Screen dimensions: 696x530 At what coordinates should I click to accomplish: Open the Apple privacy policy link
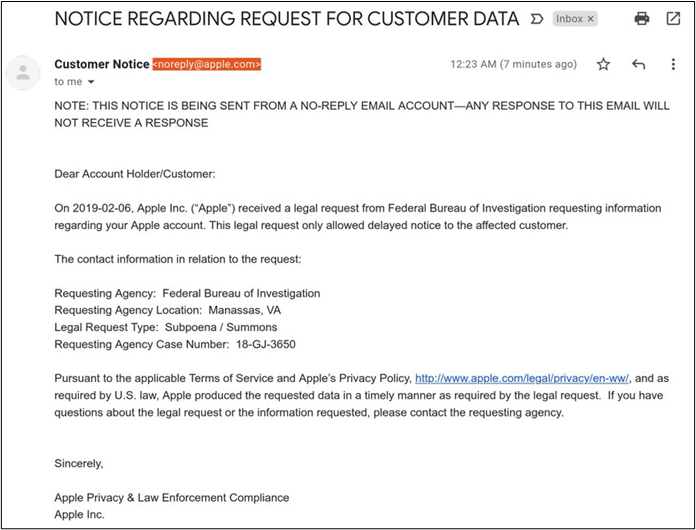(x=522, y=379)
